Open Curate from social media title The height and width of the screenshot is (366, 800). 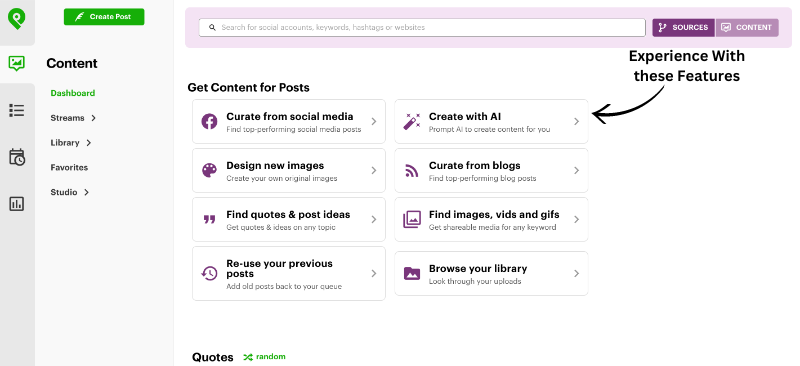tap(290, 116)
